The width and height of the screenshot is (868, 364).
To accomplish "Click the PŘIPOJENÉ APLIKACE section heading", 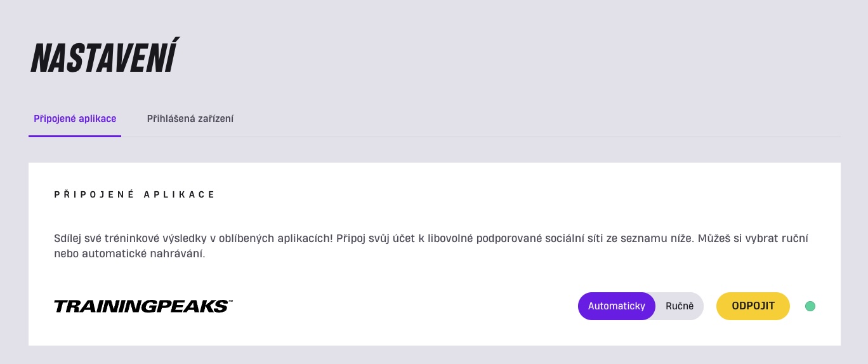I will point(135,194).
